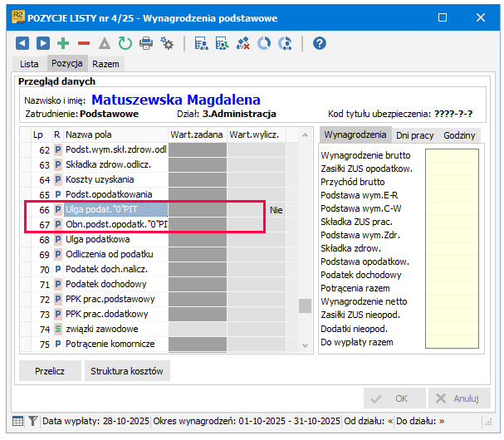The height and width of the screenshot is (440, 504).
Task: Click the P icon in row 70
Action: [x=58, y=269]
